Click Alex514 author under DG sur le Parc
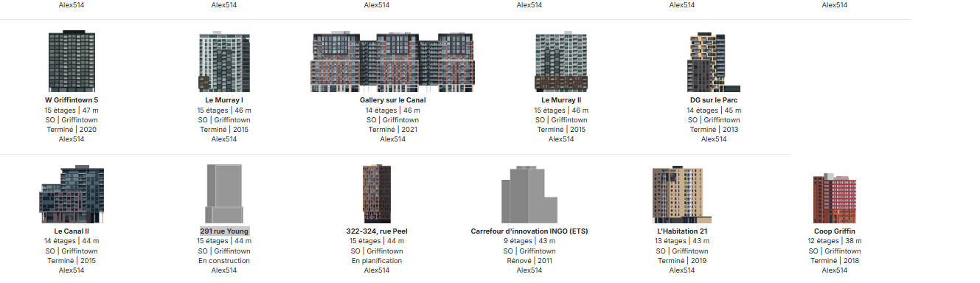The image size is (980, 283). (x=714, y=139)
